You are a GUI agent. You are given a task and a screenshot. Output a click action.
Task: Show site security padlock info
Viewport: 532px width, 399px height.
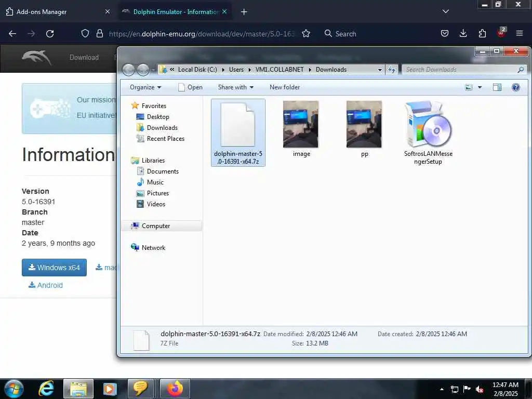[x=99, y=33]
